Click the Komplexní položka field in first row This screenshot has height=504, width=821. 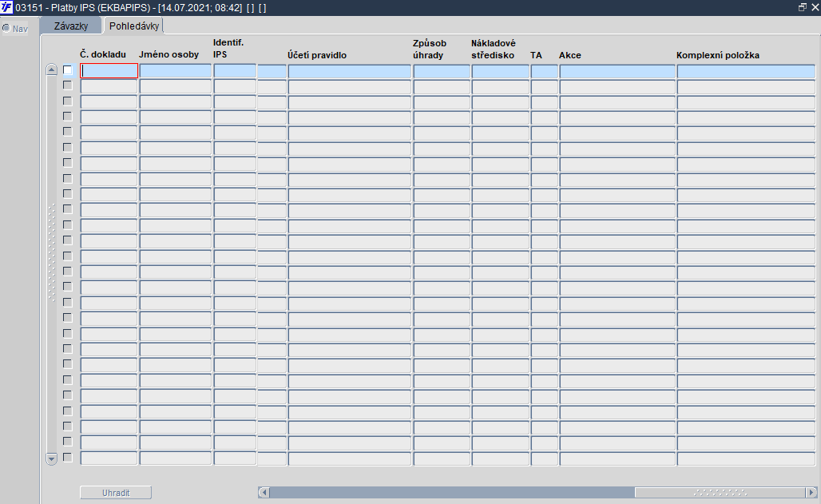tap(746, 71)
